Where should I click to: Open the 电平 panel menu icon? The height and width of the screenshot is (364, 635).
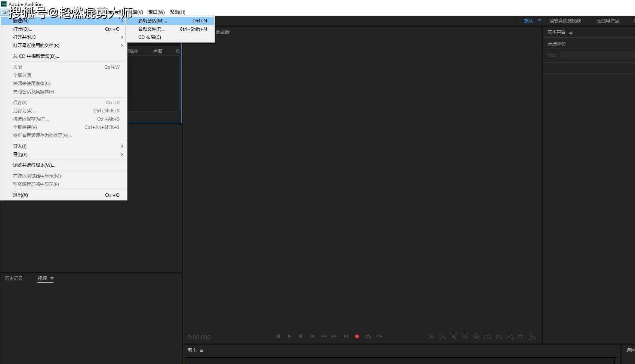point(202,350)
